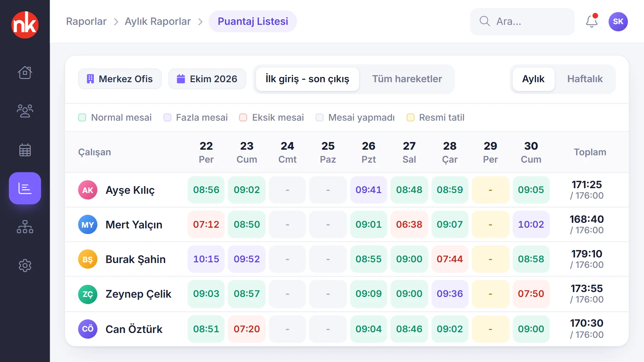Open the organization chart icon in sidebar
Screen dimensions: 644x362
point(25,227)
